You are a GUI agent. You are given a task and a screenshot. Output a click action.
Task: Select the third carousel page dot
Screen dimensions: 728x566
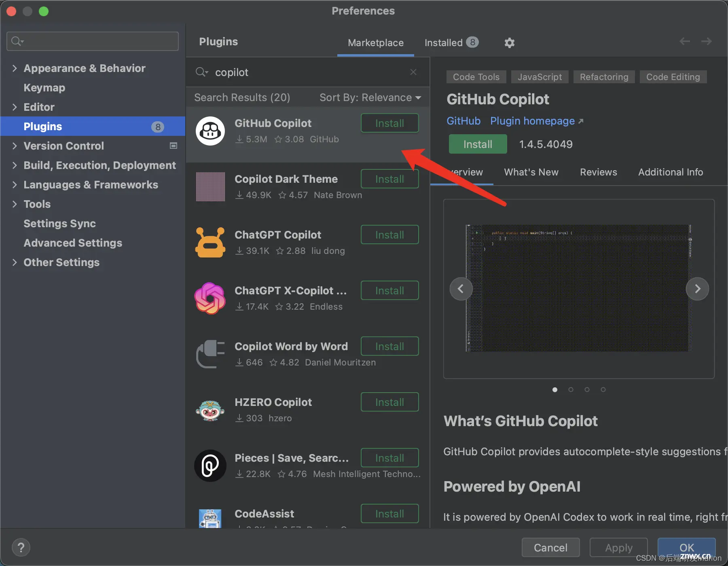tap(587, 390)
